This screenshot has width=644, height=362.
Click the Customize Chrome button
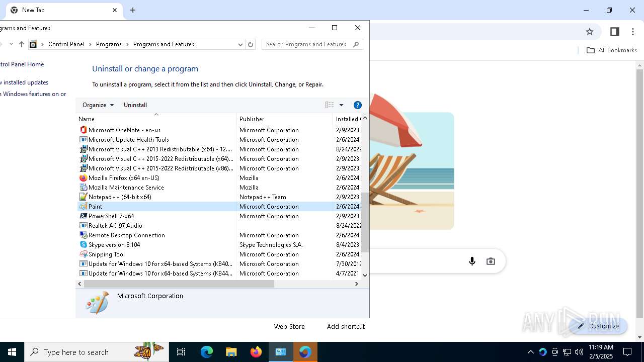coord(598,326)
